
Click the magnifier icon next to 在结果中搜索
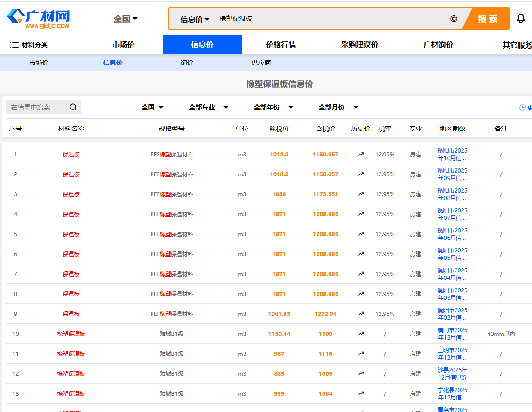tap(73, 107)
